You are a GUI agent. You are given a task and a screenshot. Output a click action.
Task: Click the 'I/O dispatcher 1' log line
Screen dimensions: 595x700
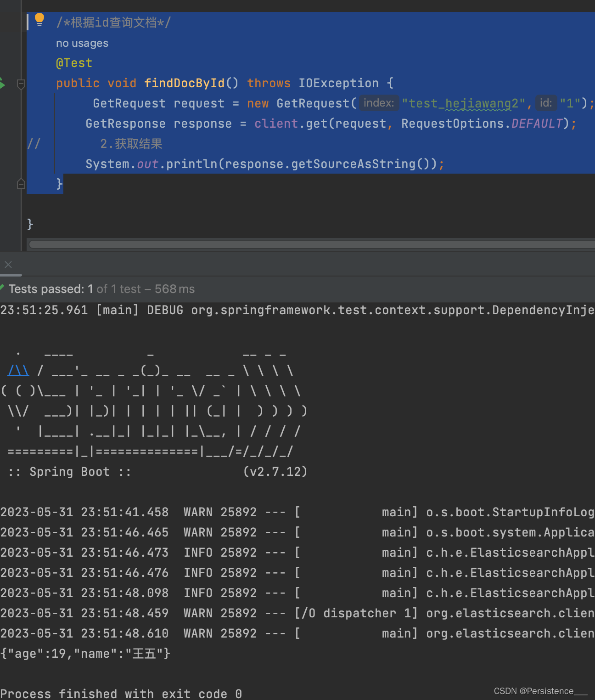(x=297, y=613)
